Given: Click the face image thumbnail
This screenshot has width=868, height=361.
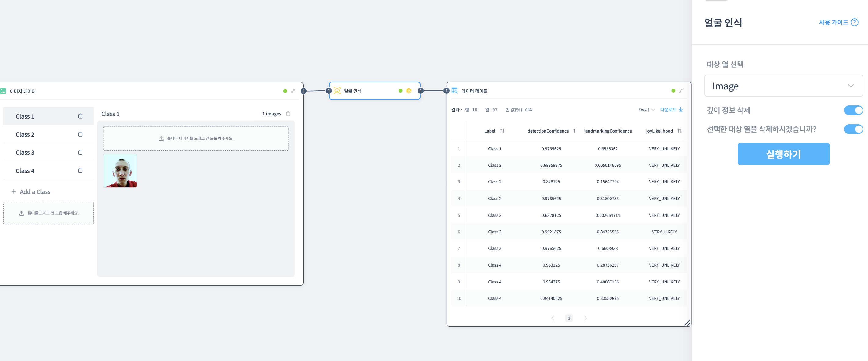Looking at the screenshot, I should 120,170.
